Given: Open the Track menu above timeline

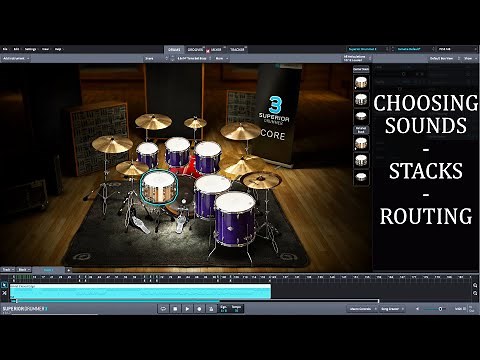Looking at the screenshot, I should 8,269.
